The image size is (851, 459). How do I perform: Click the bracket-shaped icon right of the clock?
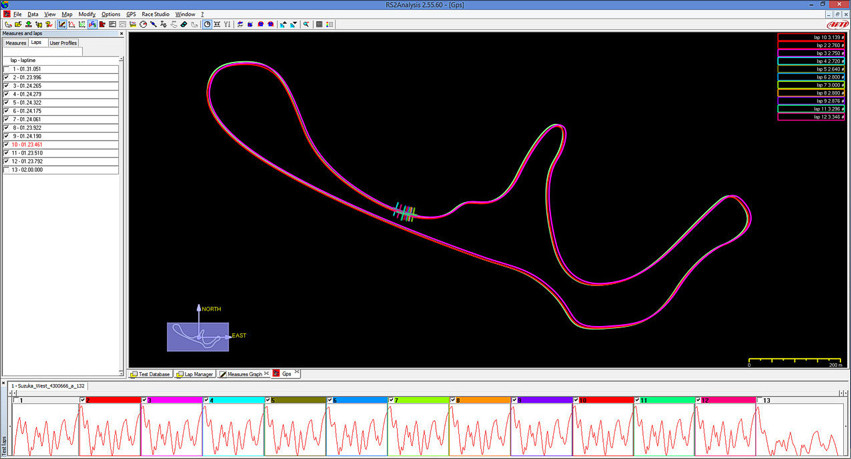217,24
